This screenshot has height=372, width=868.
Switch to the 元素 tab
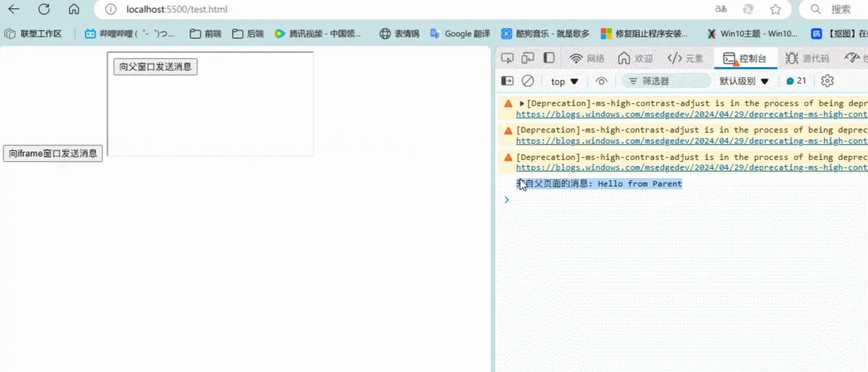pos(685,59)
